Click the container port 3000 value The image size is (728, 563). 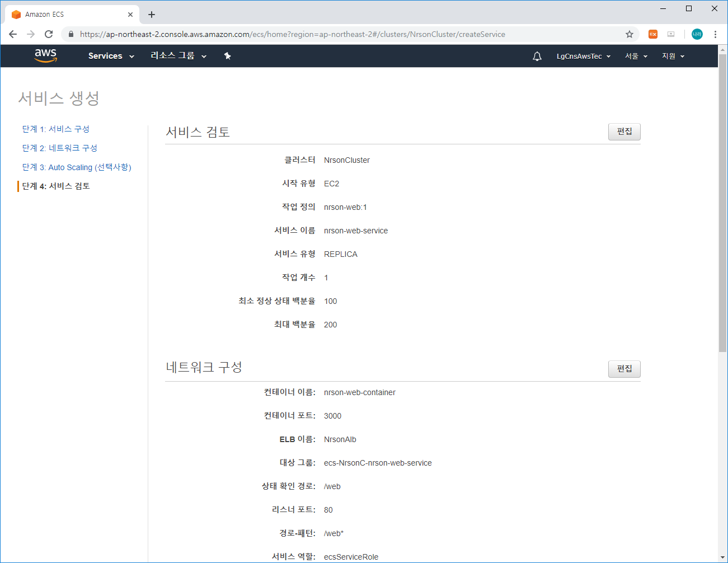click(332, 416)
